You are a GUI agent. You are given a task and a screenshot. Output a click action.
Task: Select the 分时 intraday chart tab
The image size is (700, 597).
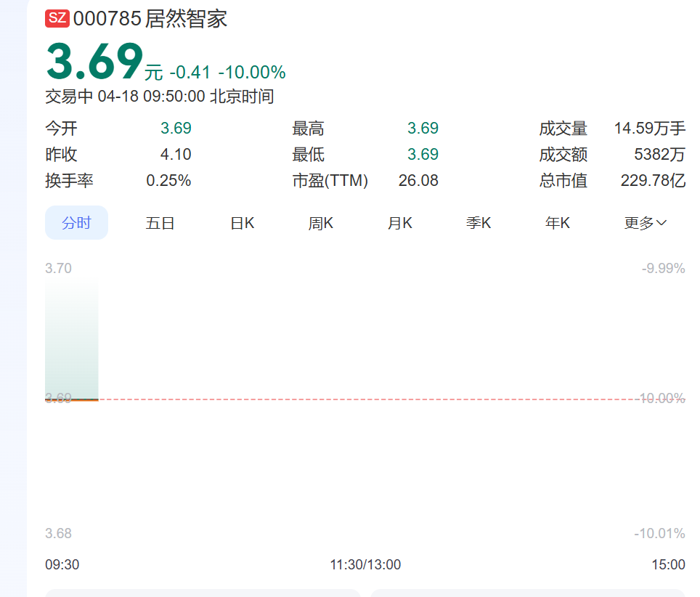[76, 222]
